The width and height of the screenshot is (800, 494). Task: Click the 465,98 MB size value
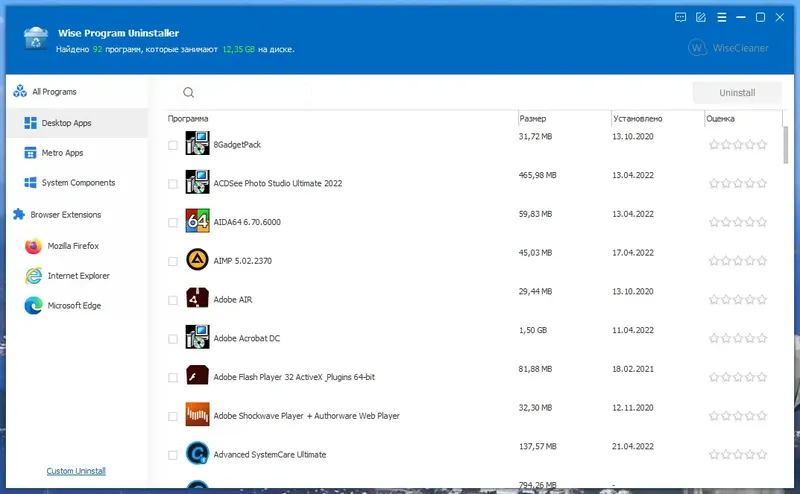(x=537, y=175)
